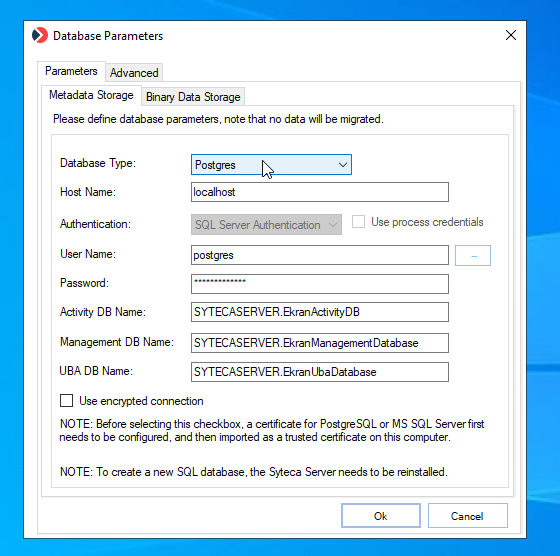Confirm with the Ok button
Viewport: 560px width, 556px height.
click(x=381, y=516)
